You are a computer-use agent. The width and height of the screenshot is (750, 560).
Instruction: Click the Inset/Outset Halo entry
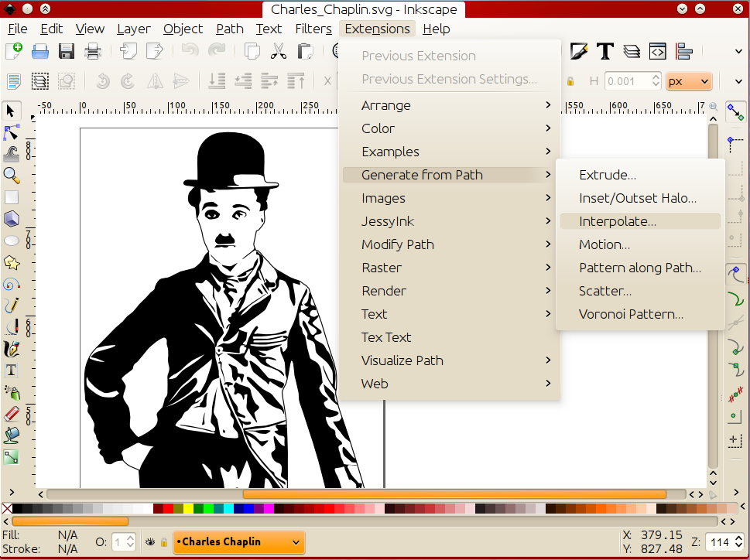tap(640, 198)
